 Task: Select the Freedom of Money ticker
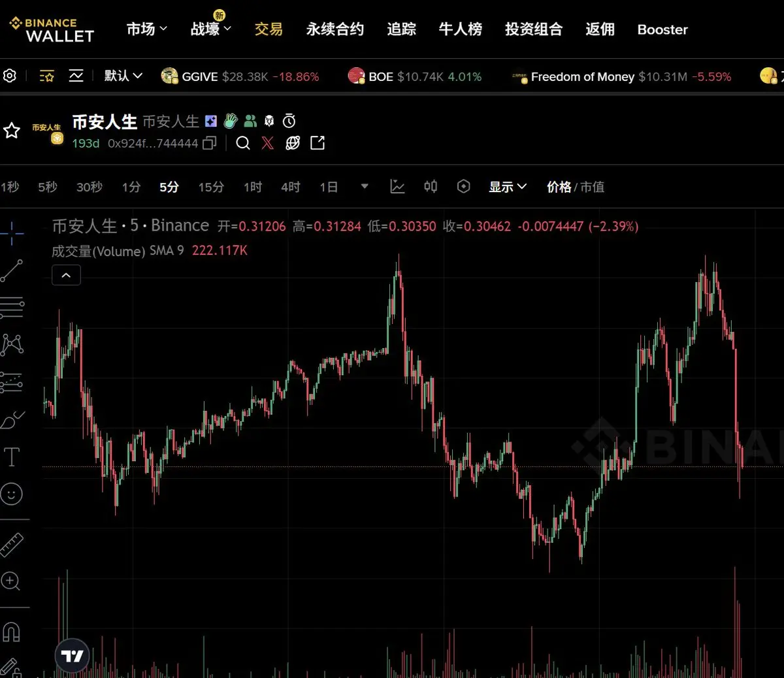coord(621,76)
